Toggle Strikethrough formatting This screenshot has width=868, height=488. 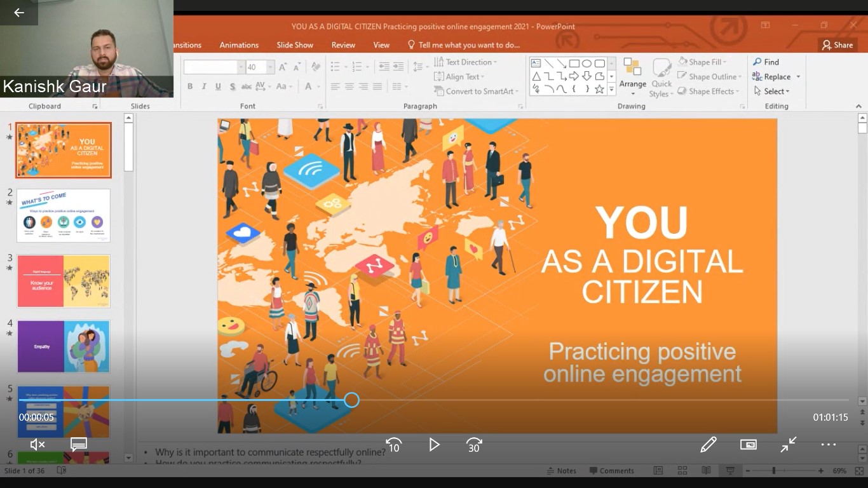click(x=247, y=86)
